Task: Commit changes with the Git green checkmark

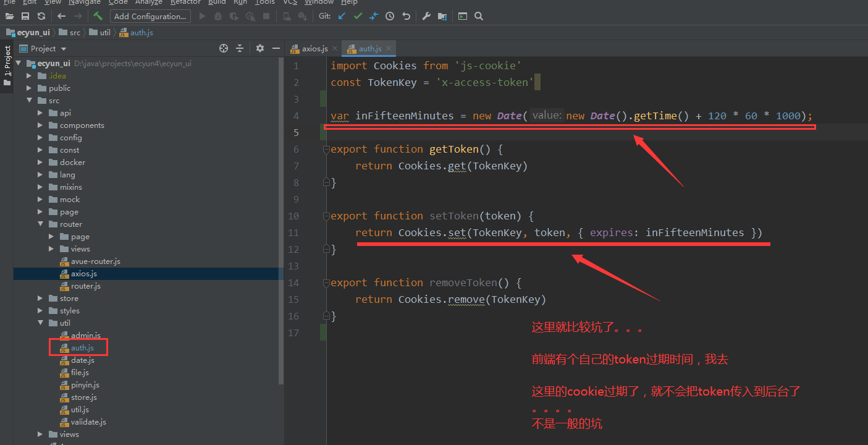Action: [358, 16]
